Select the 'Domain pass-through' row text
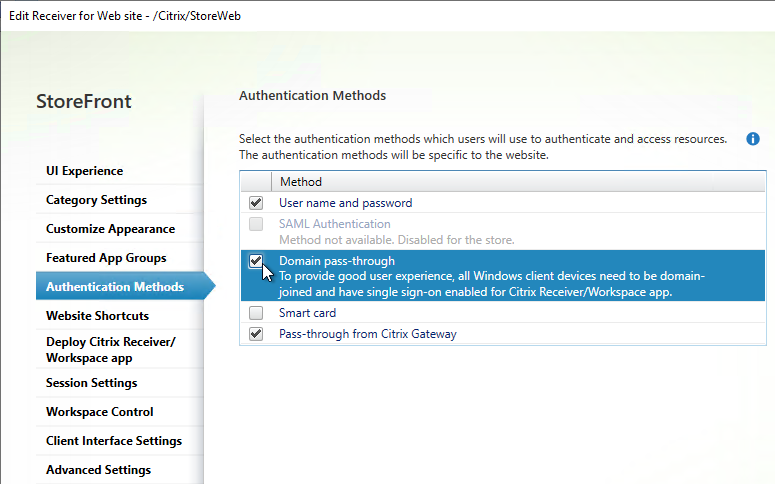Screen dimensions: 775x484 pyautogui.click(x=337, y=261)
